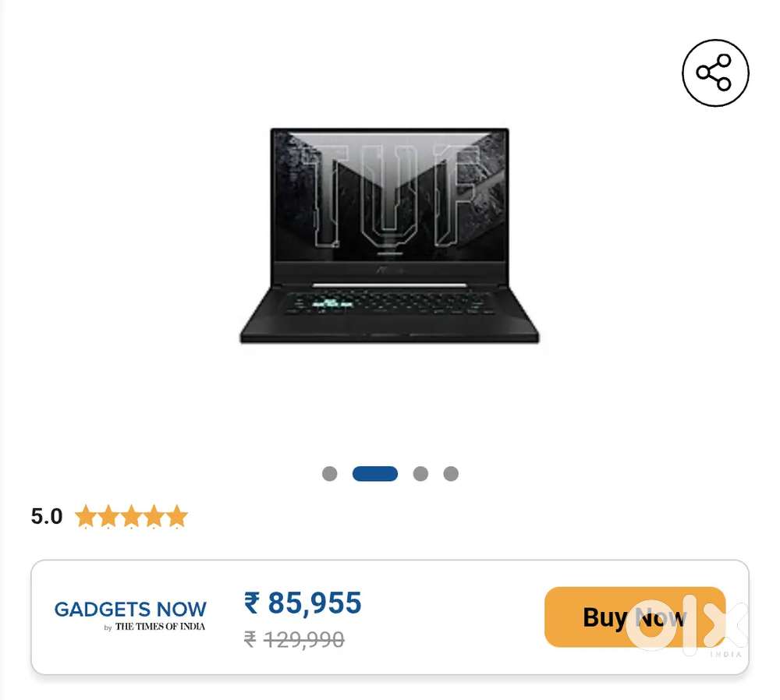Click the fifth rating star
Image resolution: width=780 pixels, height=700 pixels.
coord(177,515)
